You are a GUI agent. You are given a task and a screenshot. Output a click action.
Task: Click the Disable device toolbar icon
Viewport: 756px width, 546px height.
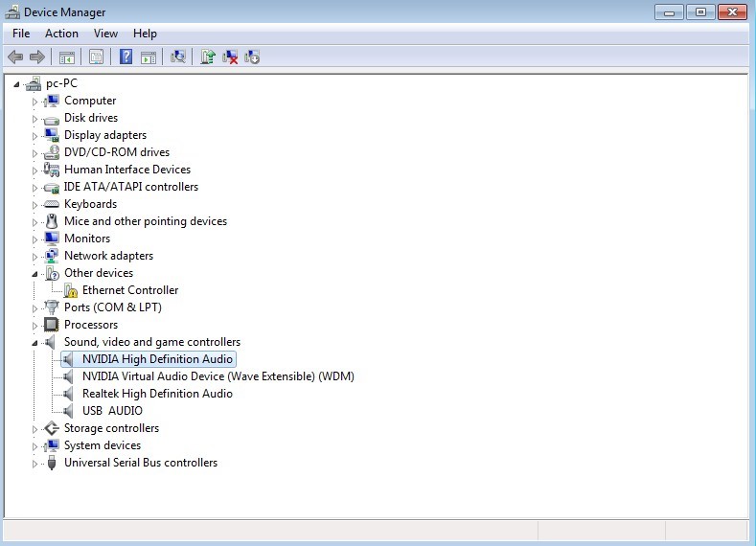coord(252,57)
